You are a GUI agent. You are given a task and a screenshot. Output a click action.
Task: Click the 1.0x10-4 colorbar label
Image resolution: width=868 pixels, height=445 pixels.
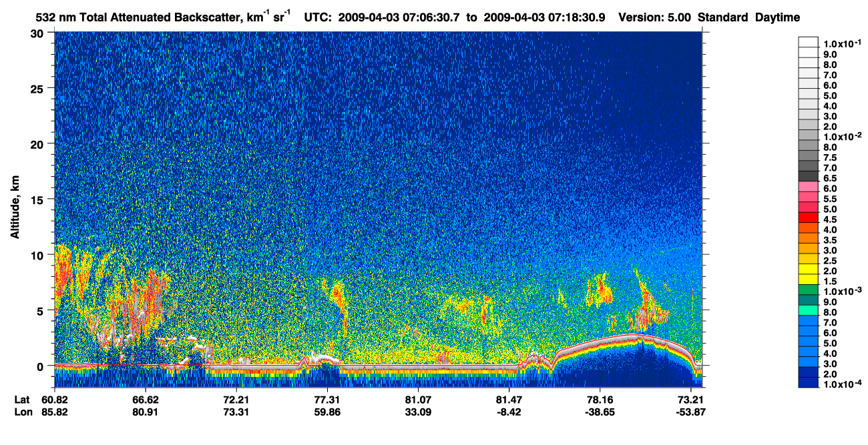pyautogui.click(x=841, y=384)
